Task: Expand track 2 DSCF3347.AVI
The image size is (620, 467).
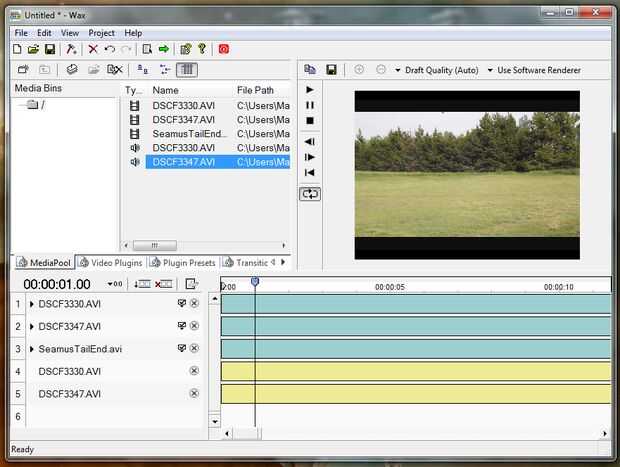Action: click(32, 327)
